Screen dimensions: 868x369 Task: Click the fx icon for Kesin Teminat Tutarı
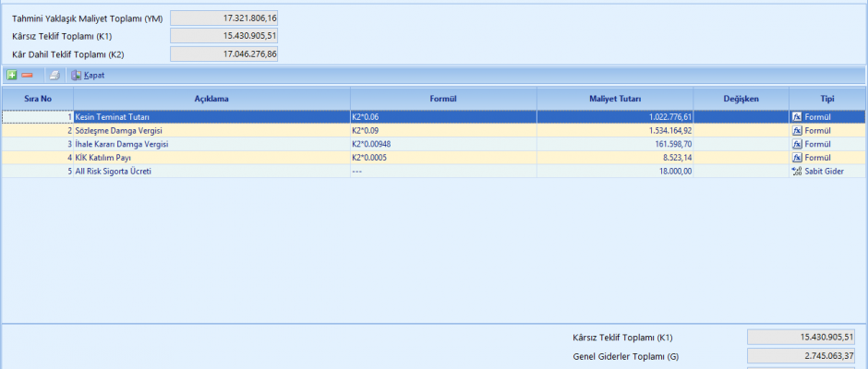pos(797,117)
